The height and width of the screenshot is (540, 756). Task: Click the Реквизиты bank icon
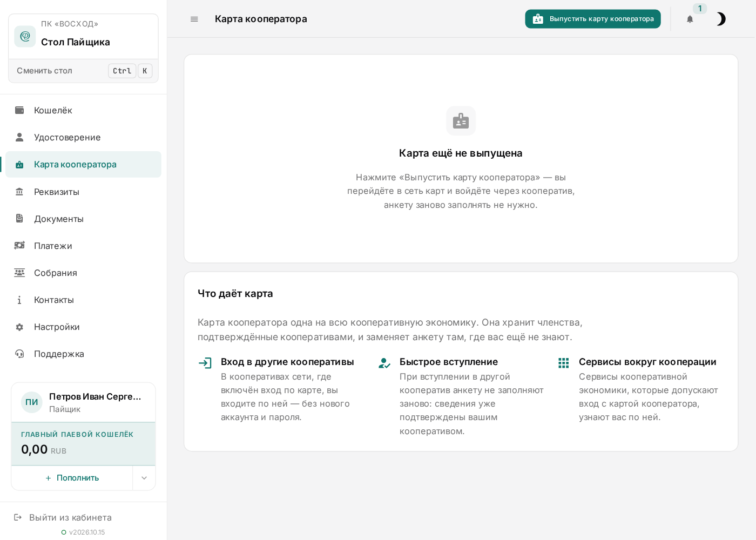19,192
